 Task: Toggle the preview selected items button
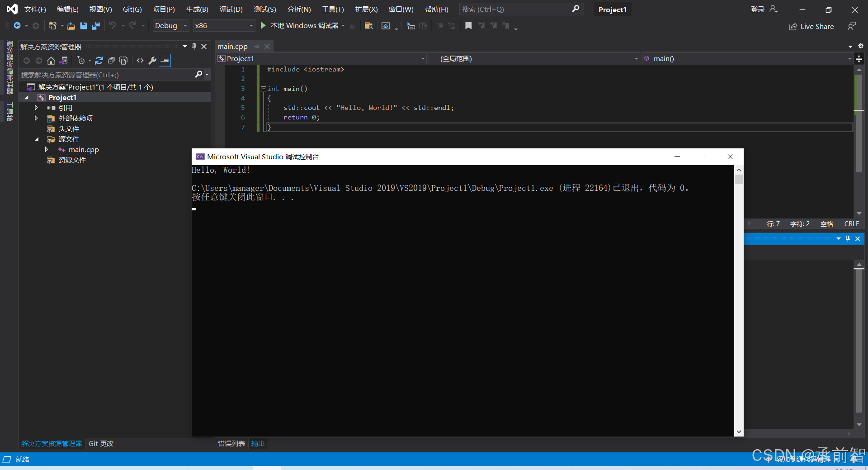click(x=165, y=60)
